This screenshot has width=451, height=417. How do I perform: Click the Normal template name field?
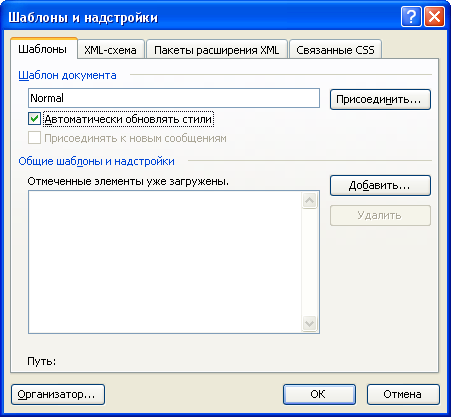[x=174, y=98]
